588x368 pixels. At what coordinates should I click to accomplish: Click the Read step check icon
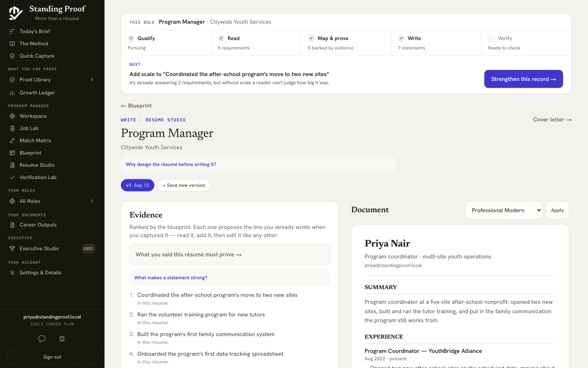pyautogui.click(x=221, y=38)
